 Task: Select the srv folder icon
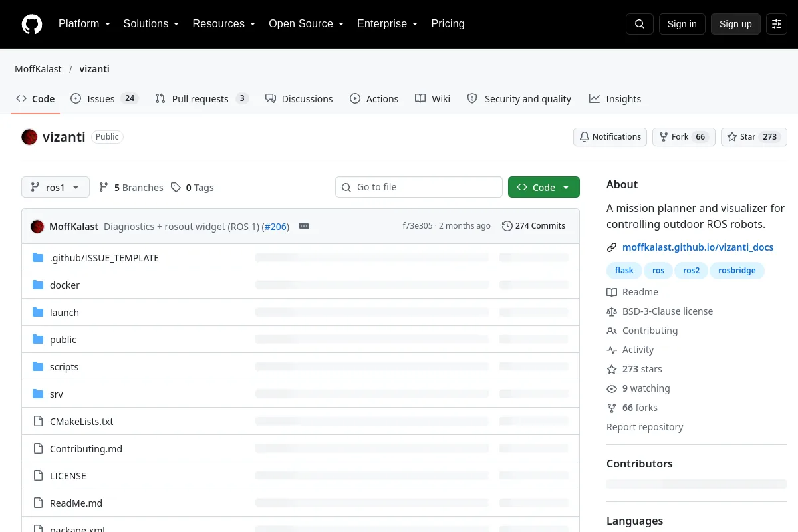pyautogui.click(x=38, y=394)
